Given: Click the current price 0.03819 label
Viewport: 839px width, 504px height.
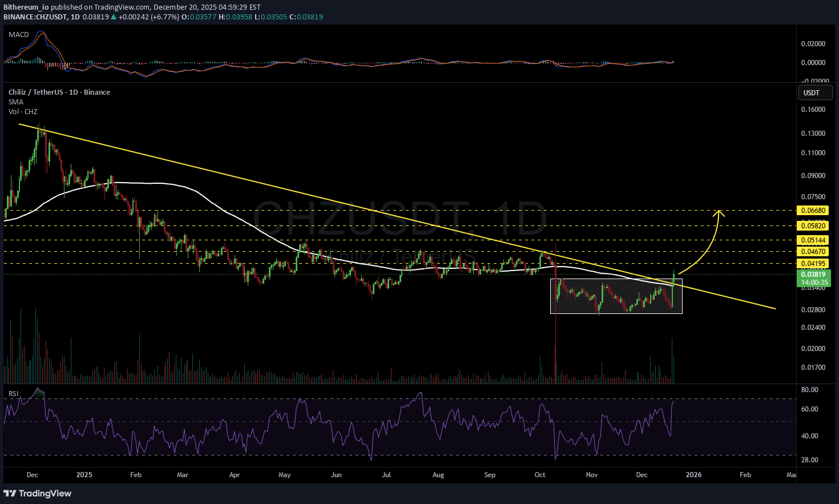Looking at the screenshot, I should click(813, 275).
